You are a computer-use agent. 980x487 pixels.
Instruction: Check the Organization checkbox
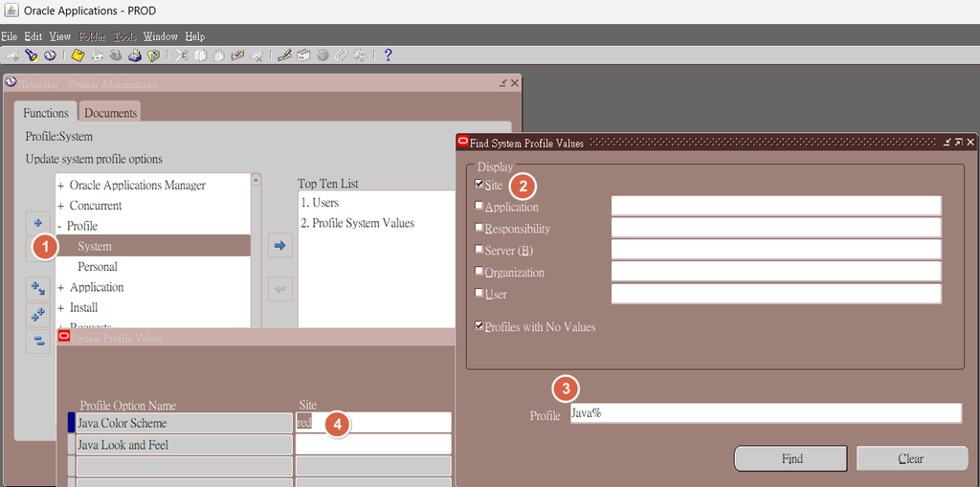[479, 272]
